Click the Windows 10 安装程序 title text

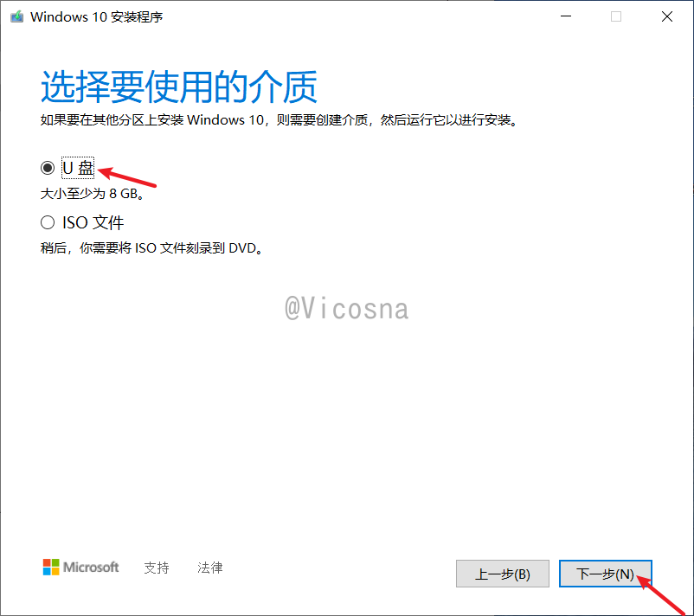pos(97,16)
